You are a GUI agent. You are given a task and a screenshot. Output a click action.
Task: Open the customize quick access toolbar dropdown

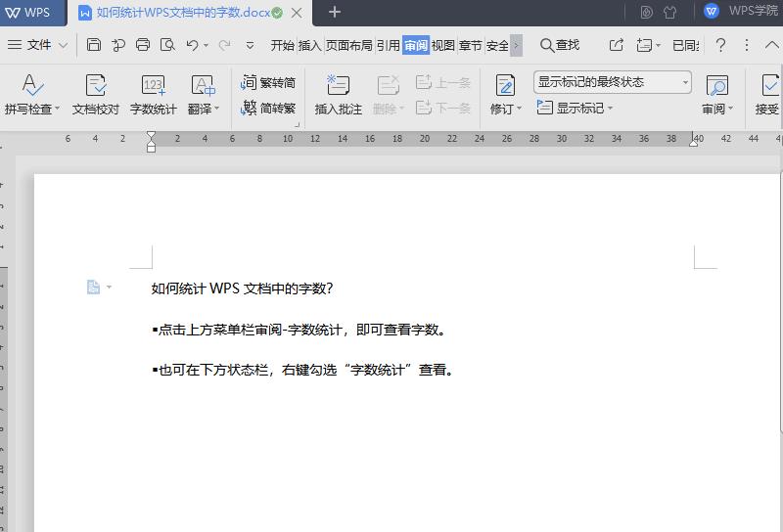click(250, 46)
